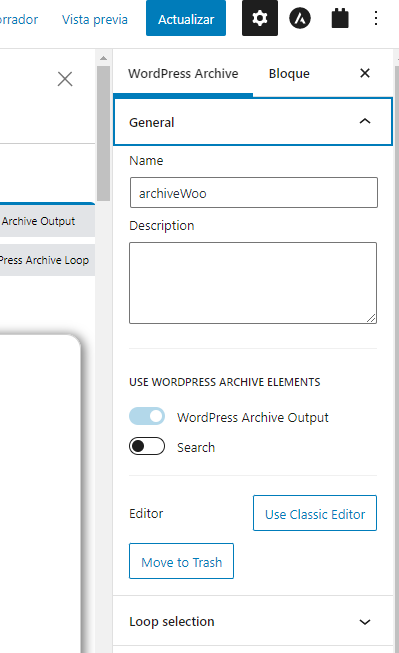Open the three-dot options menu
This screenshot has width=399, height=653.
[376, 18]
